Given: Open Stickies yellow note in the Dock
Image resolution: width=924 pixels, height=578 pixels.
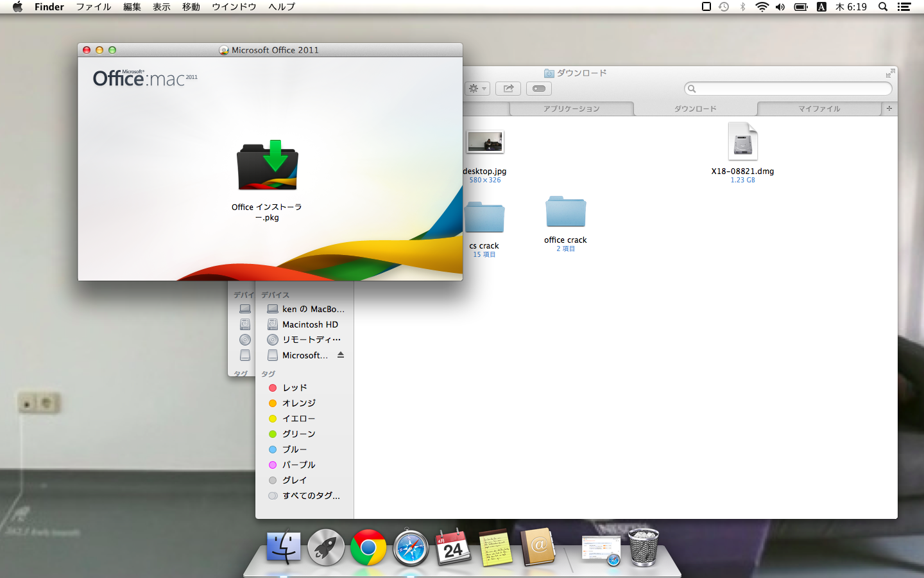Looking at the screenshot, I should click(495, 547).
